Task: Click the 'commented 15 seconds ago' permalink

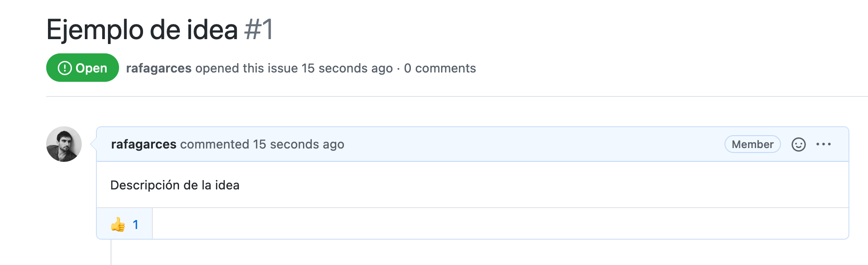Action: click(x=261, y=144)
